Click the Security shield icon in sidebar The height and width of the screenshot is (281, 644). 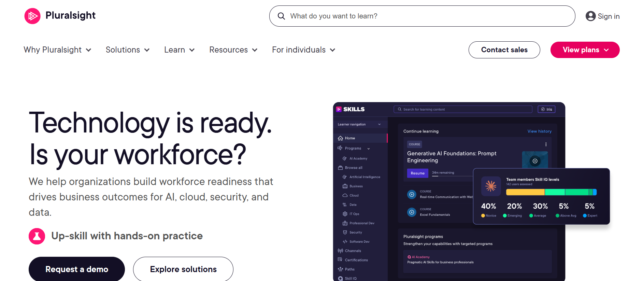coord(345,232)
